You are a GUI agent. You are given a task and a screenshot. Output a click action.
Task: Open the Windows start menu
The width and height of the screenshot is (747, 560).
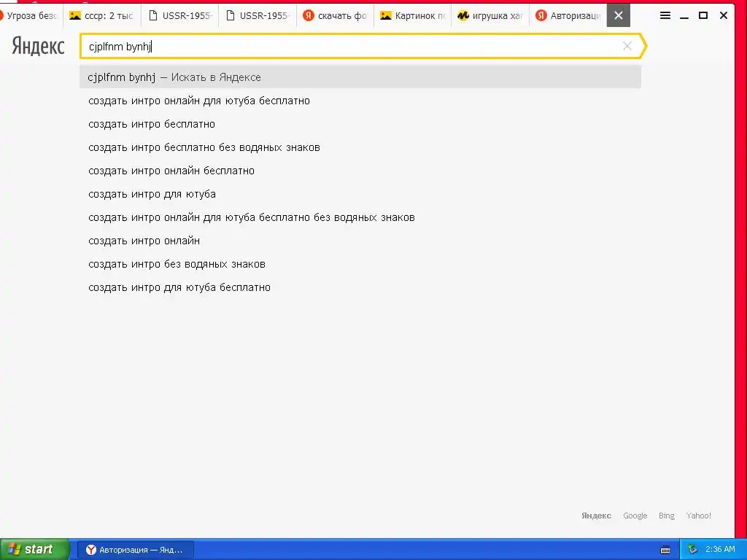(x=34, y=549)
